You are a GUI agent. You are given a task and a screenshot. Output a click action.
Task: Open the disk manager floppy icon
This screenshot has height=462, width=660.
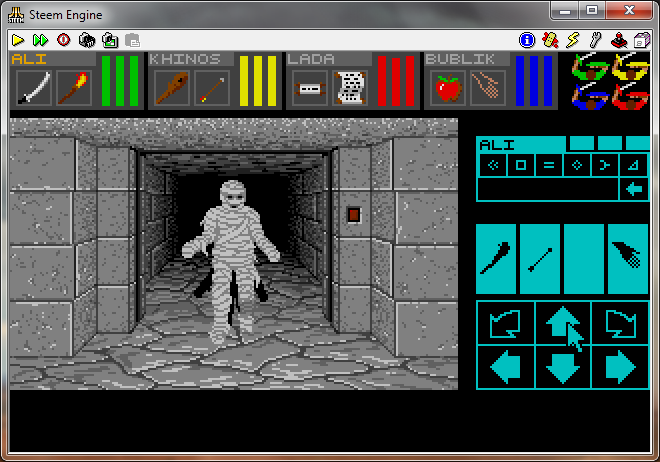coord(641,40)
